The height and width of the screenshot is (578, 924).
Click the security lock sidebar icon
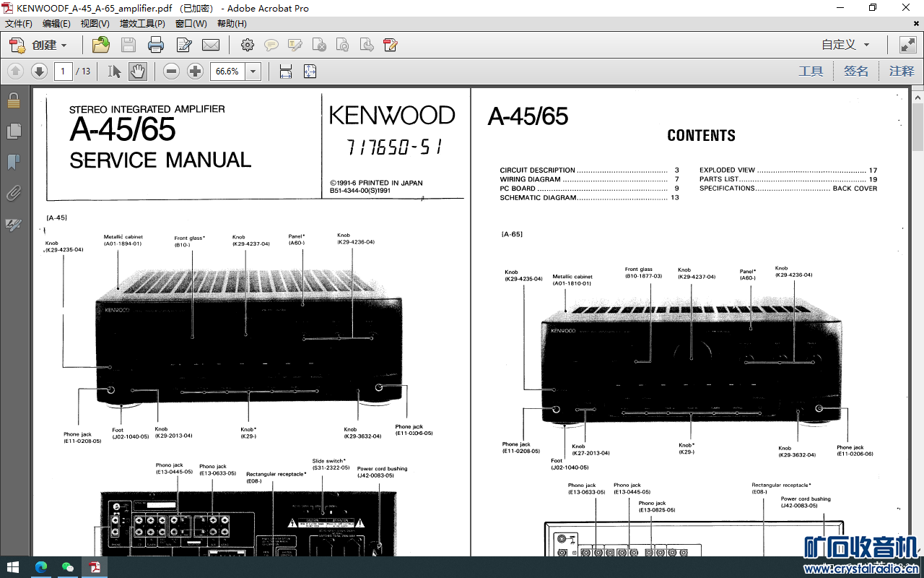click(14, 100)
